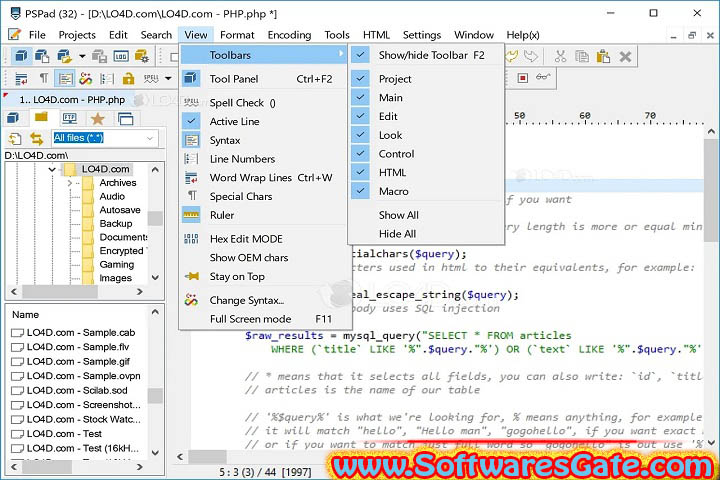Select LO4D.com - Sample.gif file

pos(78,361)
